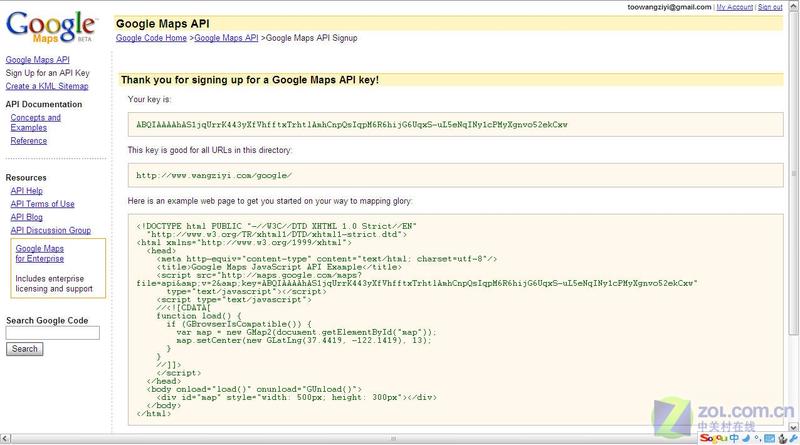This screenshot has height=445, width=800.
Task: Click the vertical scrollbar down arrow
Action: pos(794,427)
